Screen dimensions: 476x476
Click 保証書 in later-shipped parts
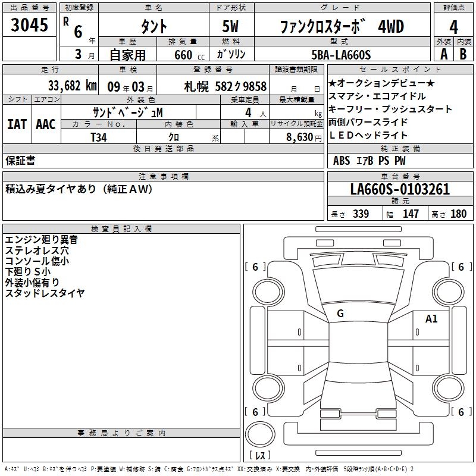pyautogui.click(x=20, y=161)
